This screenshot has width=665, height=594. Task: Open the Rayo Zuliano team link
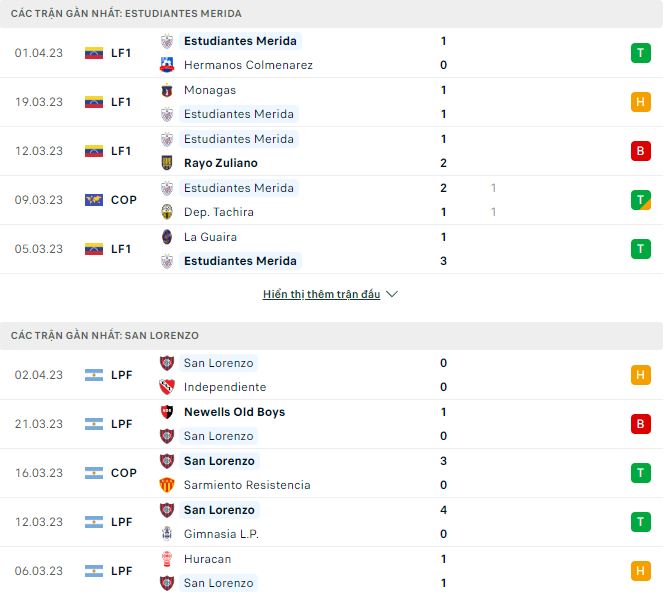tap(221, 163)
